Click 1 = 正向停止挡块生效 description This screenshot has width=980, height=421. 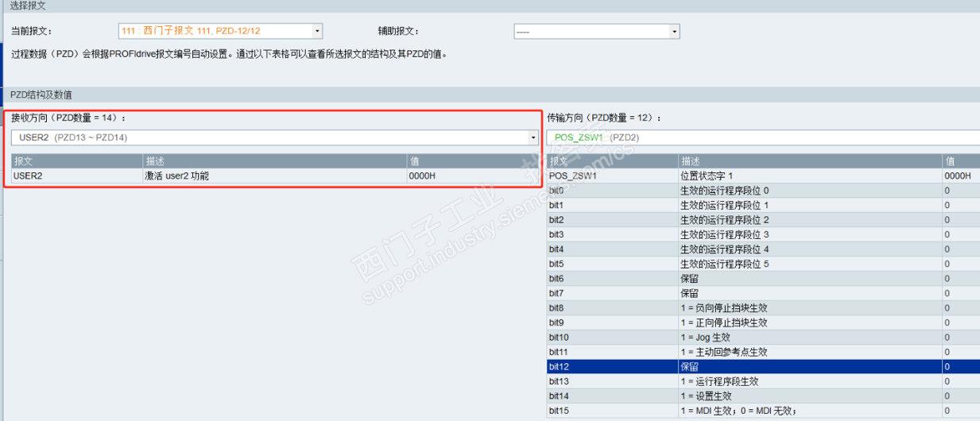point(723,323)
